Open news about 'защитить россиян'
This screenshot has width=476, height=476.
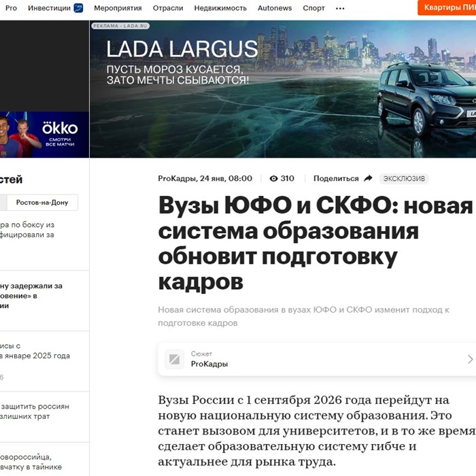click(x=35, y=411)
